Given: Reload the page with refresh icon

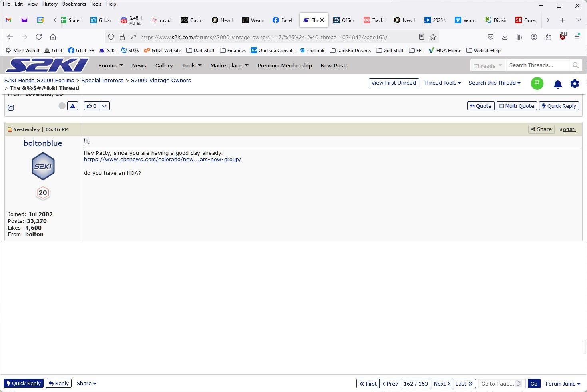Looking at the screenshot, I should click(39, 37).
